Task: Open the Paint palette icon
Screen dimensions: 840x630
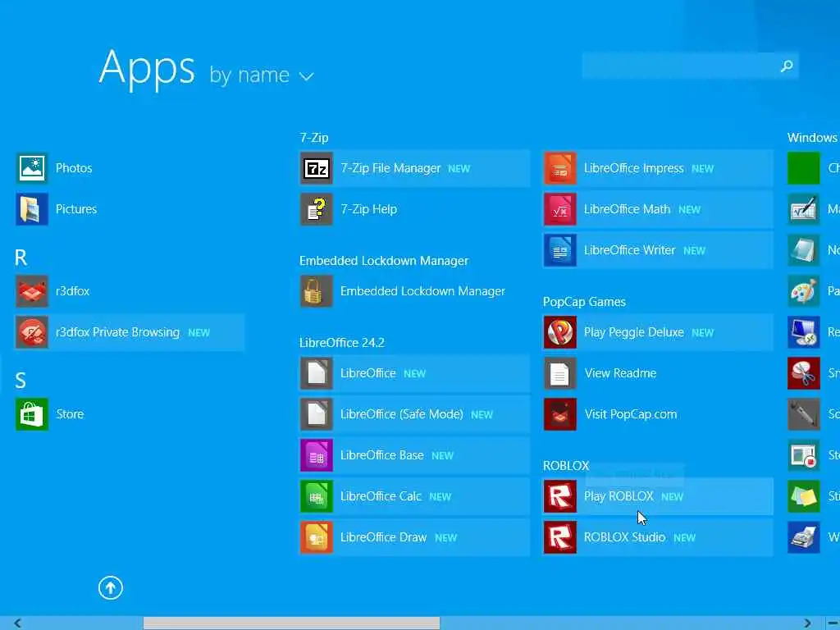Action: pyautogui.click(x=804, y=291)
